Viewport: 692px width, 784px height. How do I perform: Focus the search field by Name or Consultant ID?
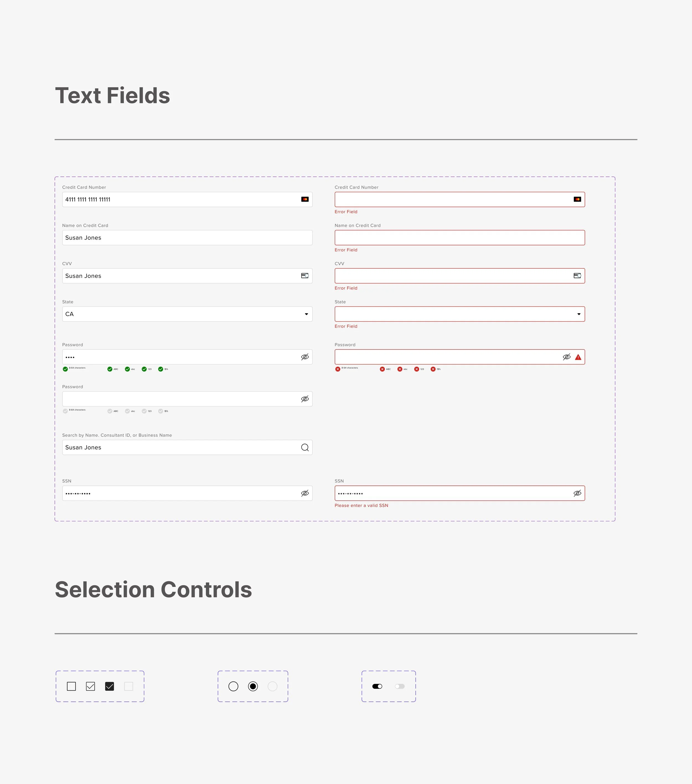180,448
